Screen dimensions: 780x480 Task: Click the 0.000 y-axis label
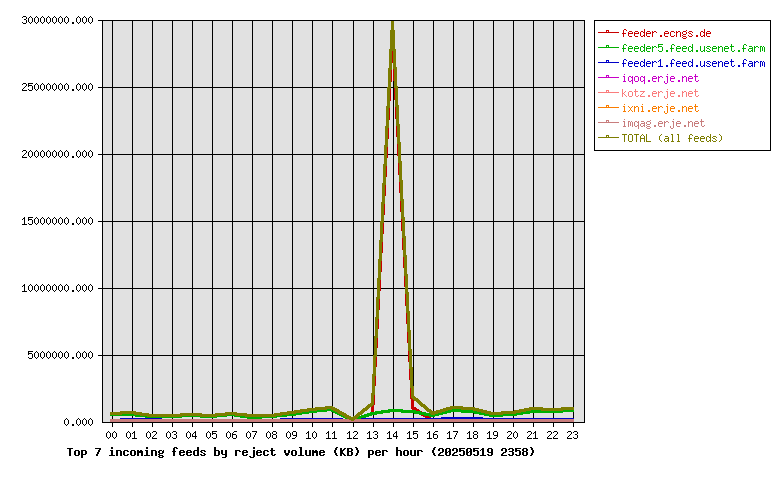78,422
